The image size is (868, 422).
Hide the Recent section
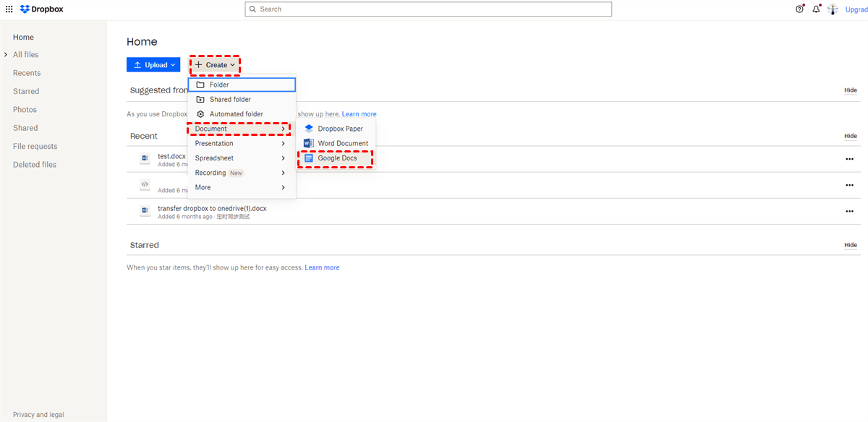[851, 136]
